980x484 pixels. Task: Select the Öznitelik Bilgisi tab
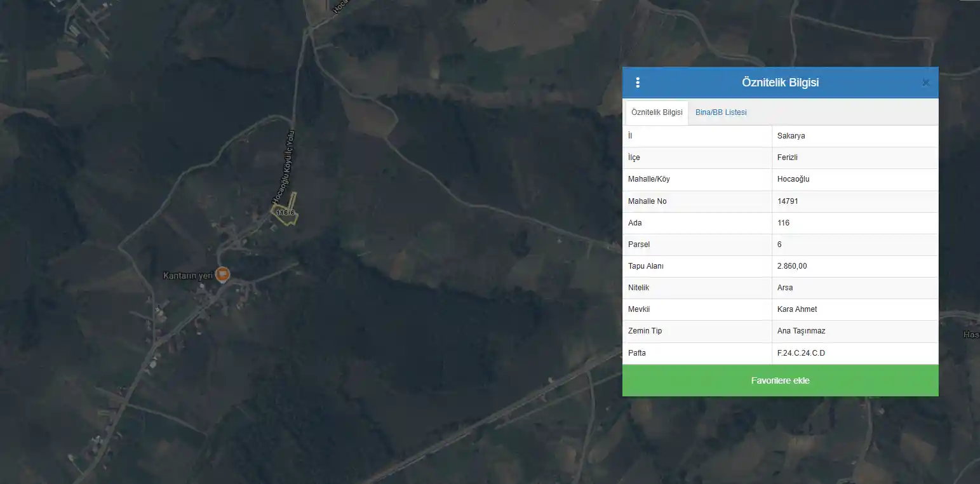coord(657,112)
